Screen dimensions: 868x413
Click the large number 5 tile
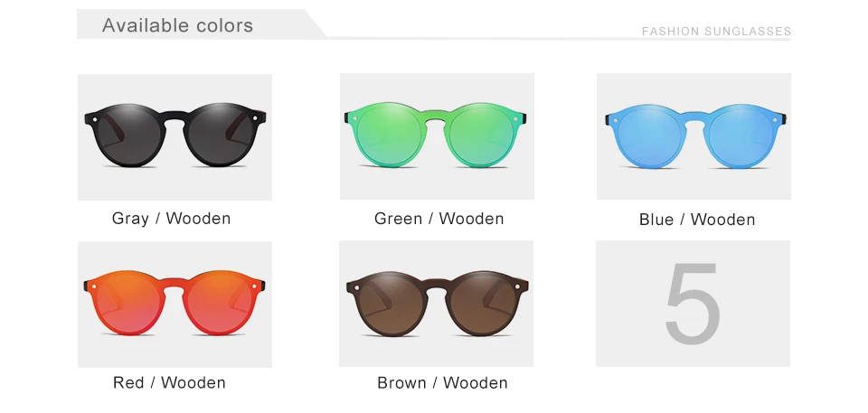coord(693,304)
